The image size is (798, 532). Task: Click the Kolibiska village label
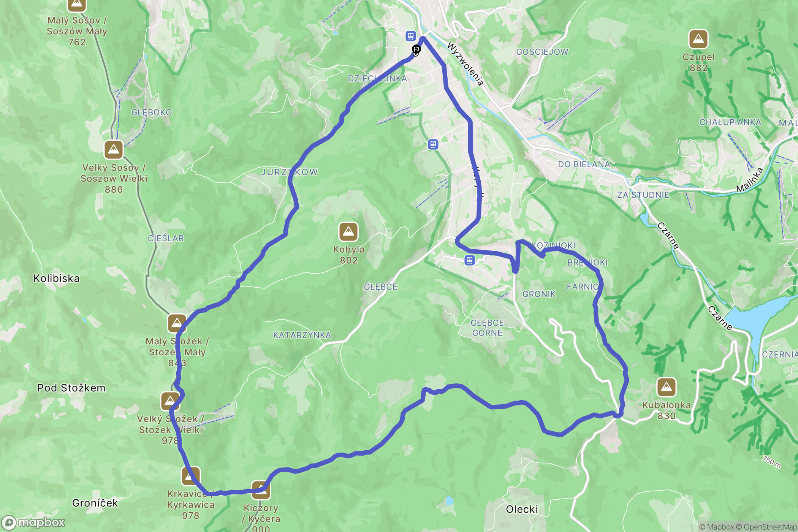pos(57,279)
